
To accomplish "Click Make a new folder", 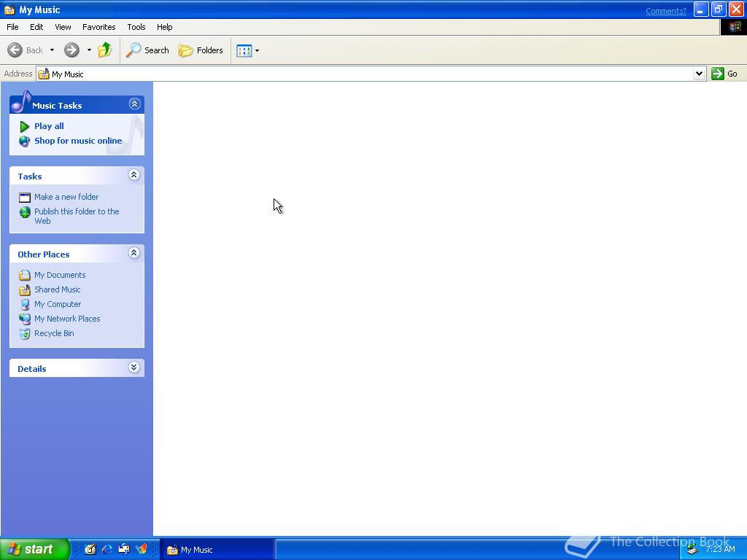I will (x=66, y=197).
